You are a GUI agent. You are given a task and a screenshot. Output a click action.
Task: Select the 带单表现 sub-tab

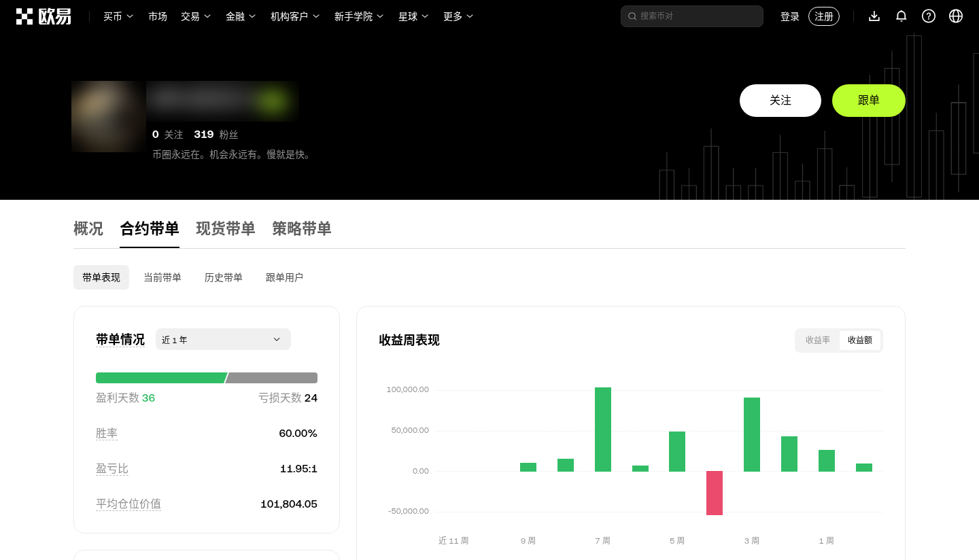[x=101, y=277]
